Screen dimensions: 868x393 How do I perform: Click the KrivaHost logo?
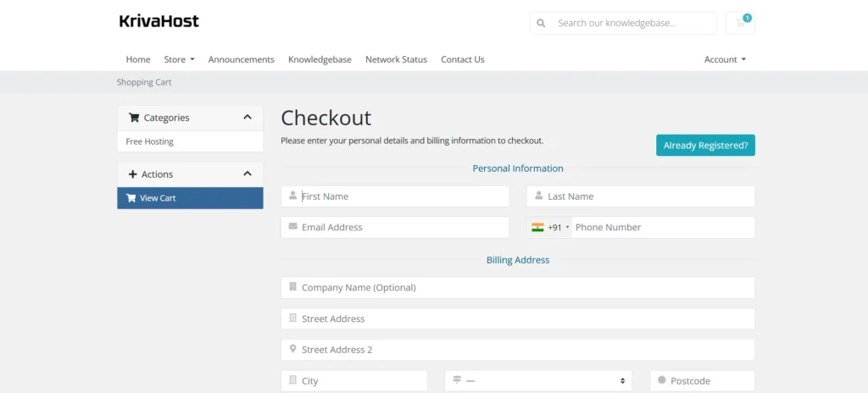click(159, 21)
